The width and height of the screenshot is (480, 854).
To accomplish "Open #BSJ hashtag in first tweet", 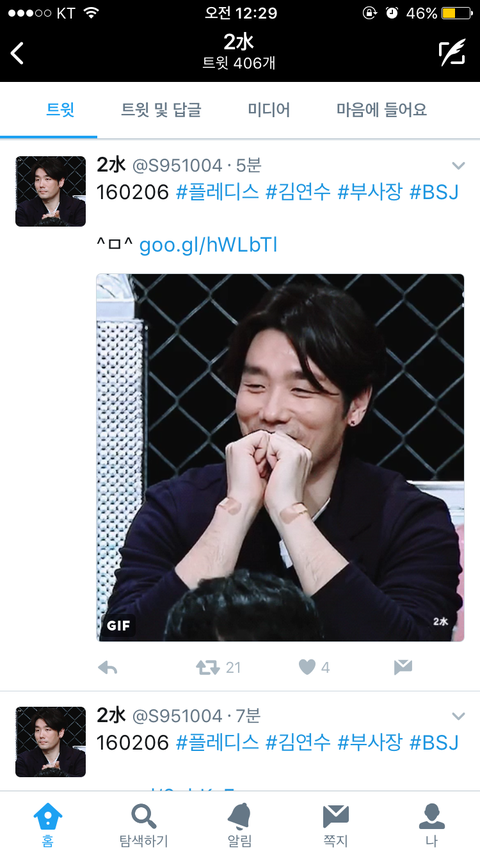I will coord(434,192).
